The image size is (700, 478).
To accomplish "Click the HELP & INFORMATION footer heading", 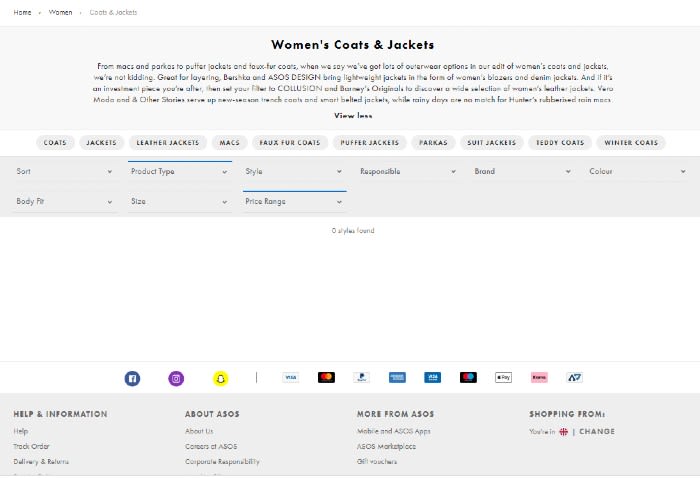I will [x=60, y=414].
